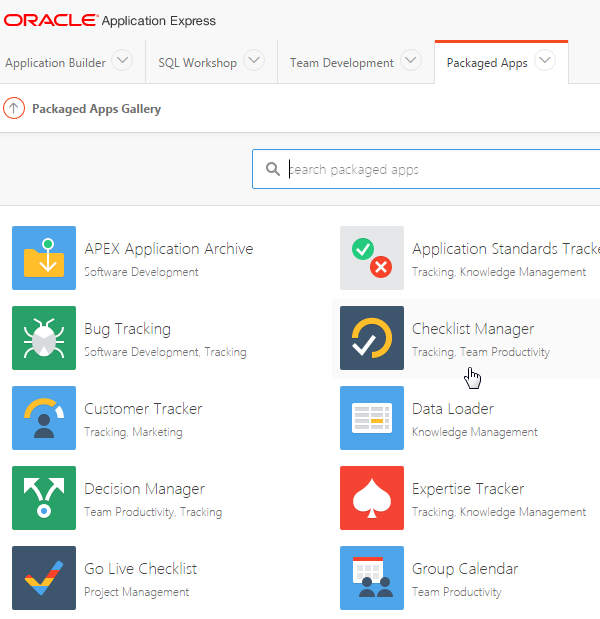600x619 pixels.
Task: Click the Expertise Tracker spade icon
Action: click(372, 498)
